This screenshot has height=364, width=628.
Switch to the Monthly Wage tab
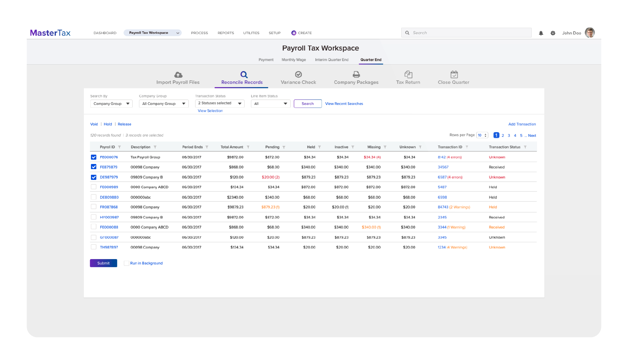pos(294,60)
